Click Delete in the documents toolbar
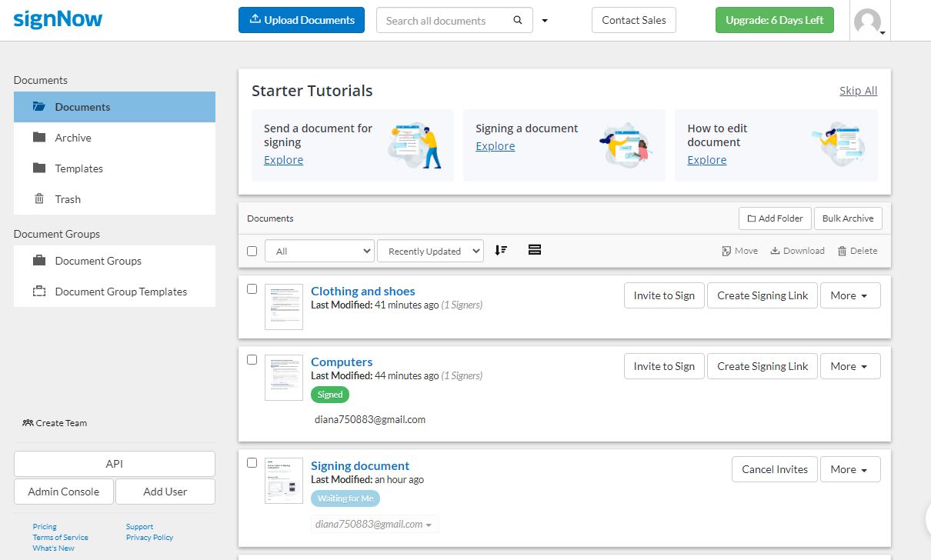This screenshot has width=931, height=560. coord(857,251)
